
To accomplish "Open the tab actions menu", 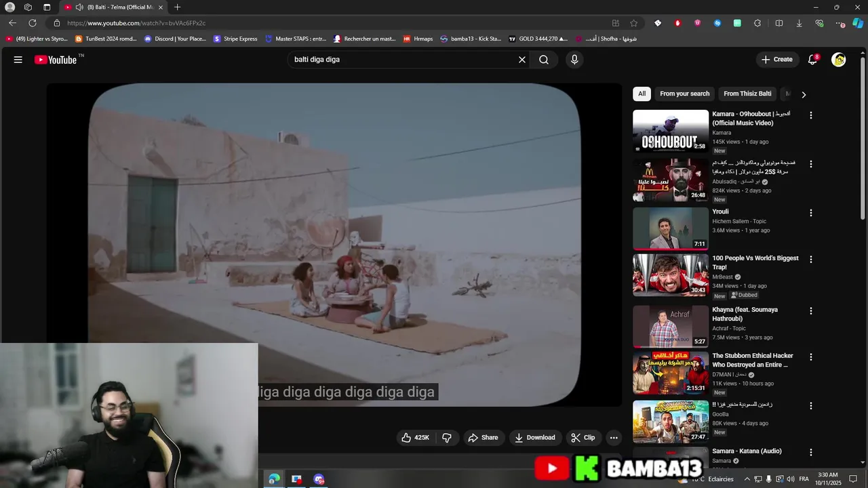I will point(47,7).
